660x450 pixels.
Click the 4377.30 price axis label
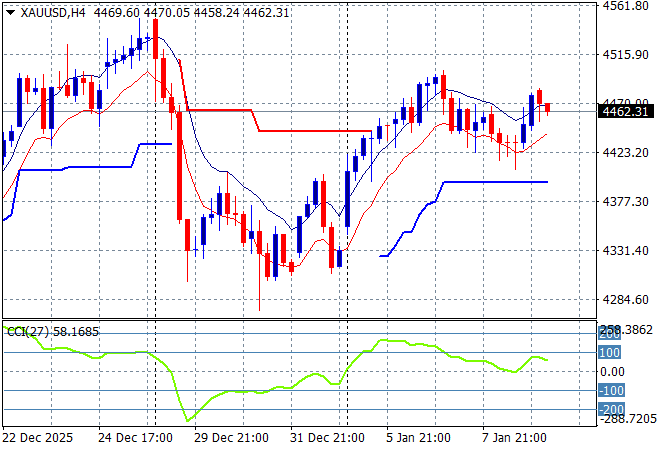[626, 202]
